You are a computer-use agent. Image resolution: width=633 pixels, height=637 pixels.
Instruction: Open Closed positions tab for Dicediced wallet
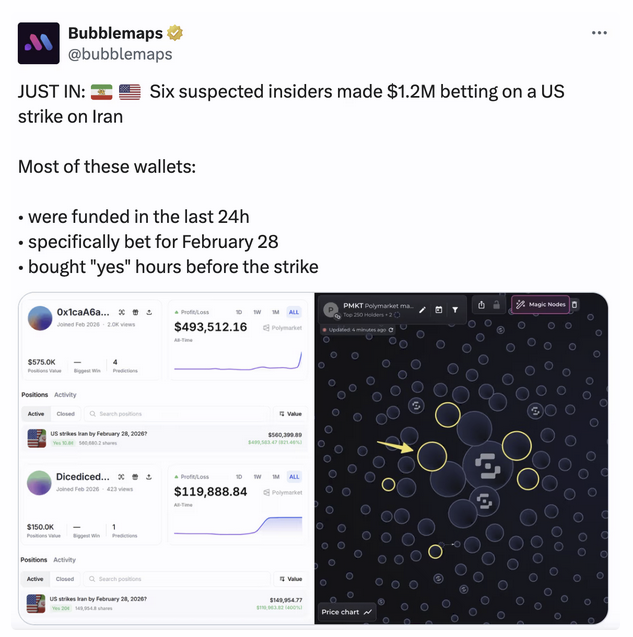click(x=65, y=579)
